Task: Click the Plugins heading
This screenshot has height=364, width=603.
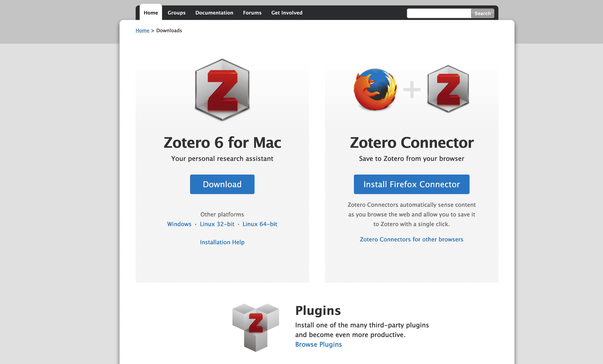Action: pyautogui.click(x=318, y=311)
